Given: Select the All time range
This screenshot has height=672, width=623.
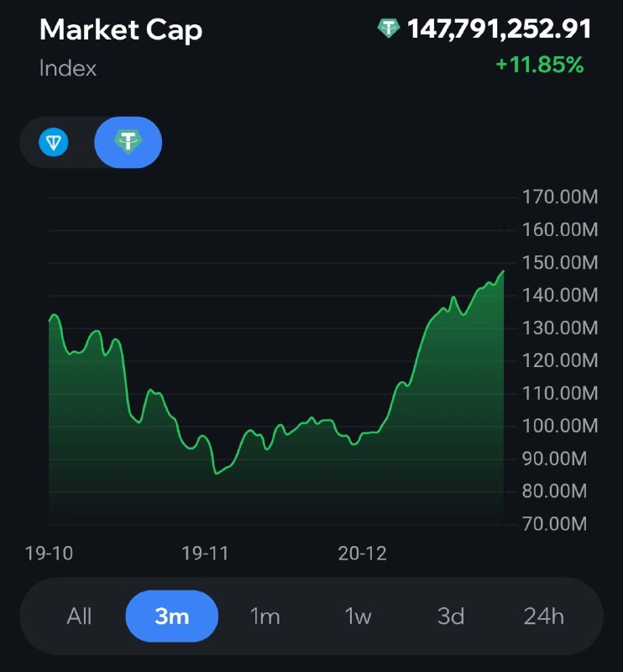Looking at the screenshot, I should coord(79,617).
